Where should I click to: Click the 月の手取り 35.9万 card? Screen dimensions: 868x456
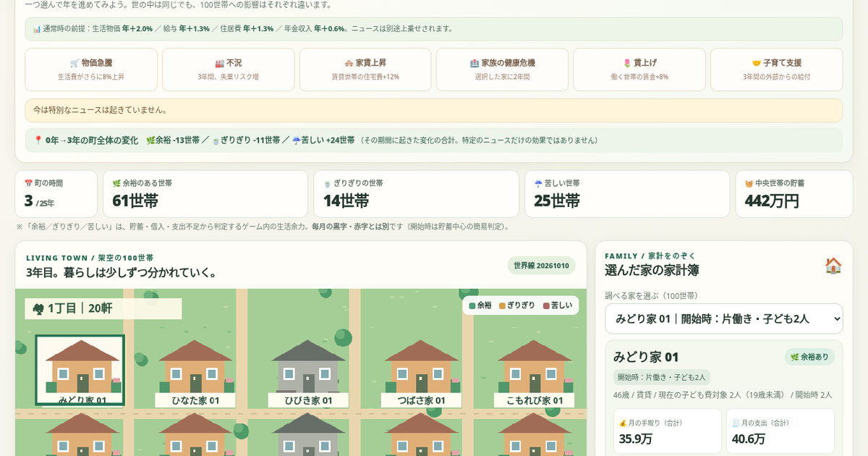pos(668,431)
